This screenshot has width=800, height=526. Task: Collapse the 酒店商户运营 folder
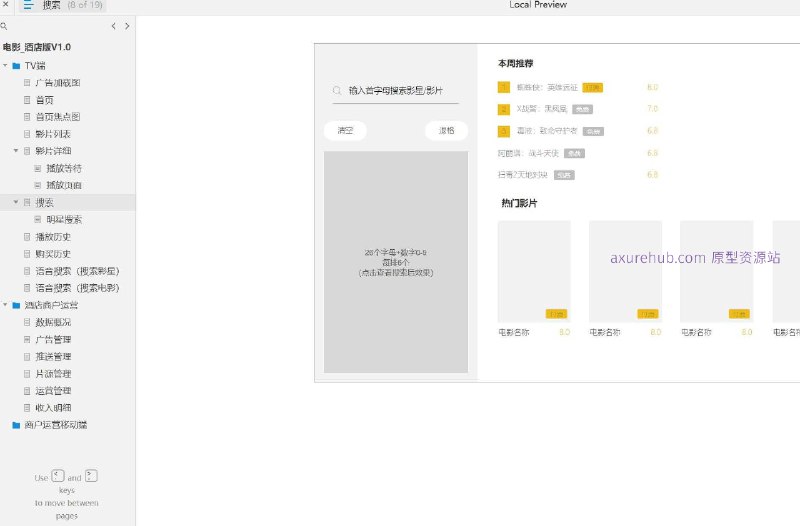(x=5, y=305)
